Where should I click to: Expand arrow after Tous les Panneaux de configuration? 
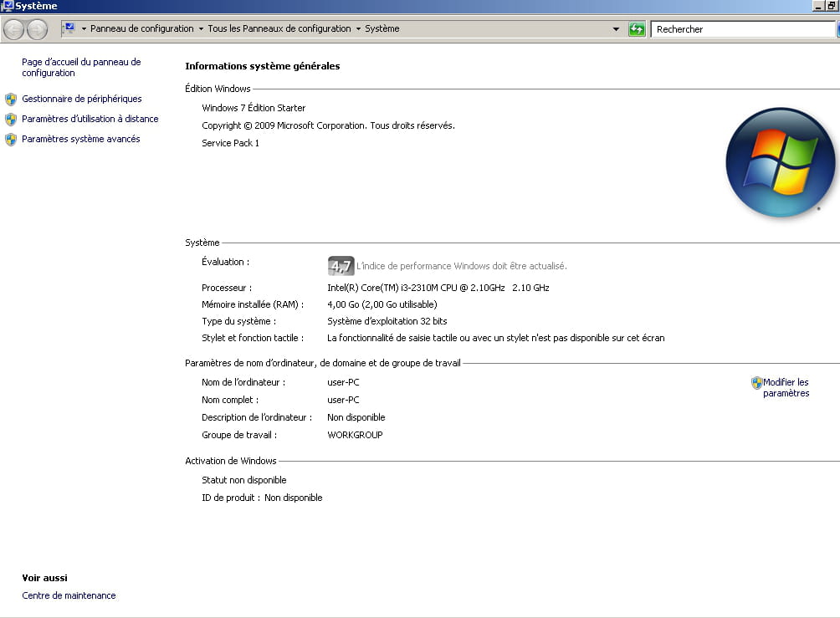358,29
